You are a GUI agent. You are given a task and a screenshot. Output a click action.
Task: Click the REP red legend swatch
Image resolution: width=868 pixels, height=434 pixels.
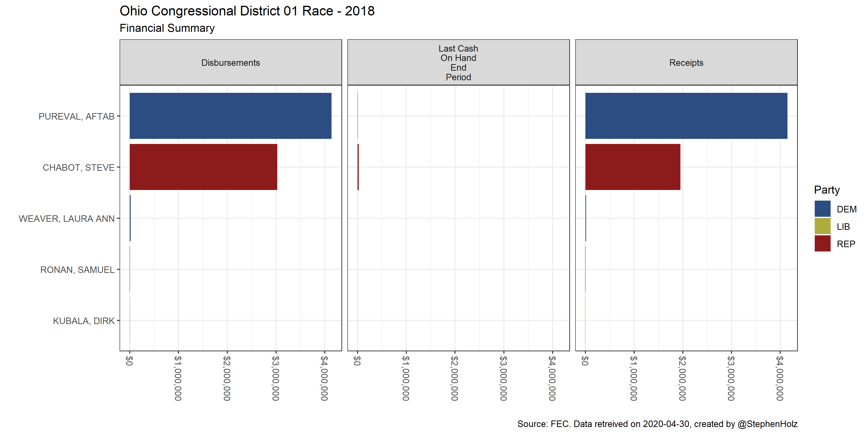(822, 244)
